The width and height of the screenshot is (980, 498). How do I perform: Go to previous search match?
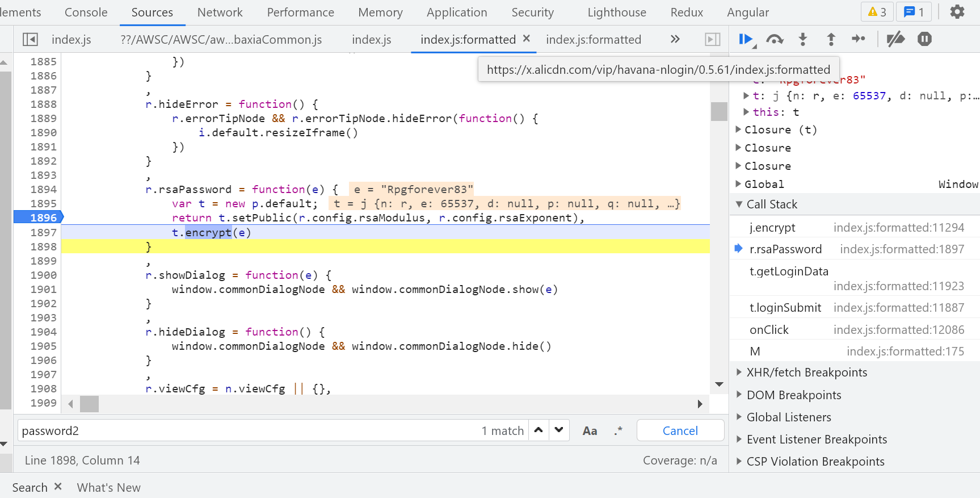pos(539,430)
